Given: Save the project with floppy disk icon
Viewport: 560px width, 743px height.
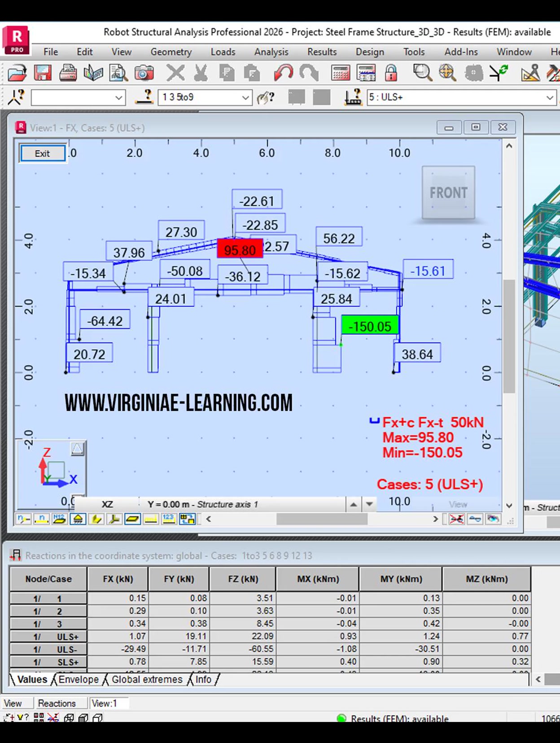Looking at the screenshot, I should coord(43,73).
